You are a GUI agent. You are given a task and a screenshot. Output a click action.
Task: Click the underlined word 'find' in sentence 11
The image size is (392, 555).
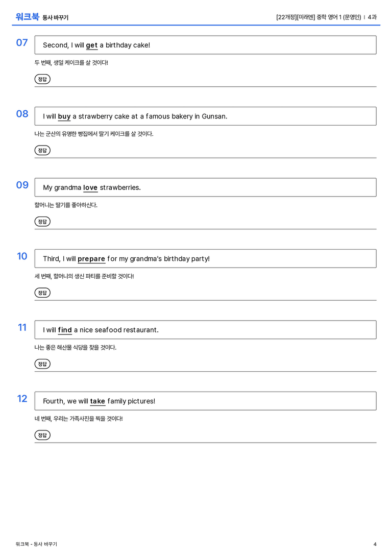tap(65, 330)
